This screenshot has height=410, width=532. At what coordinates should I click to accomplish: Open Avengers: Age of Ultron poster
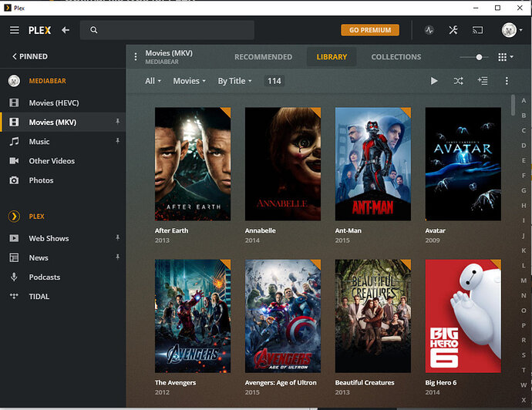pyautogui.click(x=283, y=316)
